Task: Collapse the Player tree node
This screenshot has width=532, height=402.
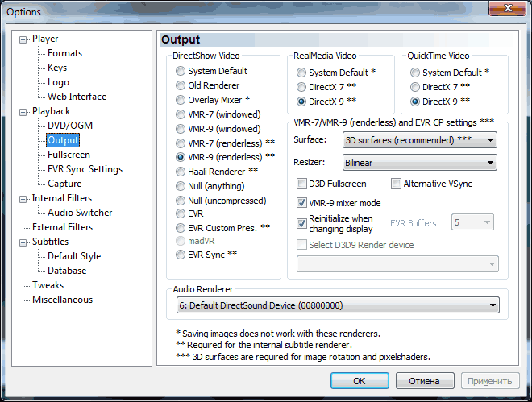Action: (23, 39)
